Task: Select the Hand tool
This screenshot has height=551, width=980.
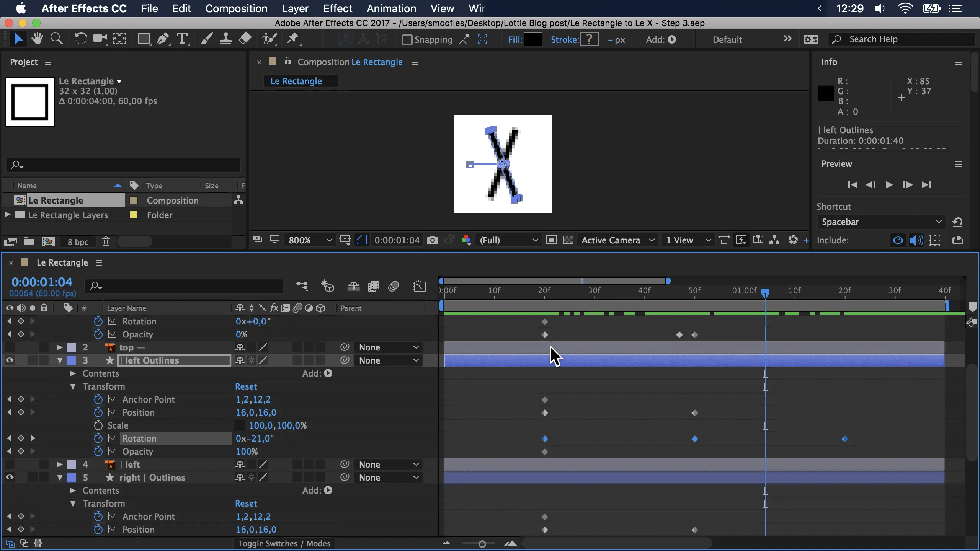Action: click(x=37, y=39)
